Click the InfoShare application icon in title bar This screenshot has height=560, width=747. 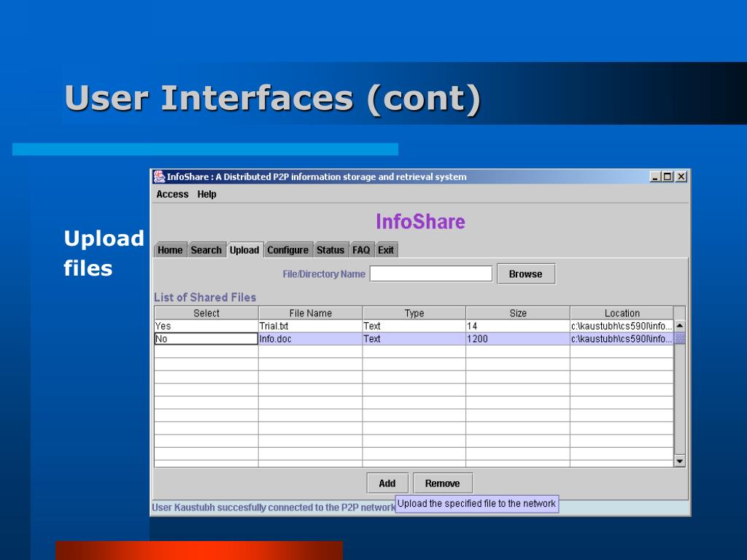coord(159,176)
